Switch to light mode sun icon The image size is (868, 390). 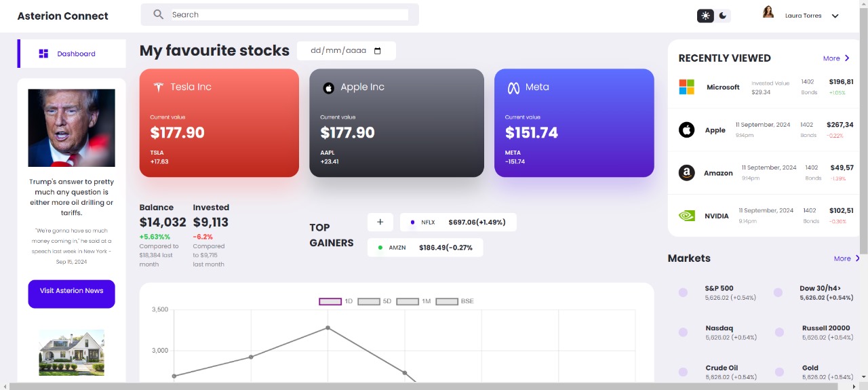[x=706, y=16]
